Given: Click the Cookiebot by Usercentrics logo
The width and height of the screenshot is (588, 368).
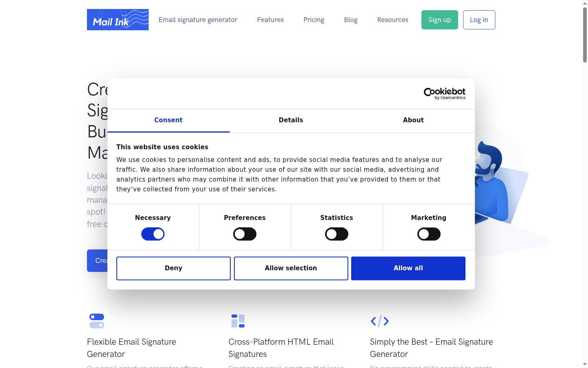Looking at the screenshot, I should 444,94.
